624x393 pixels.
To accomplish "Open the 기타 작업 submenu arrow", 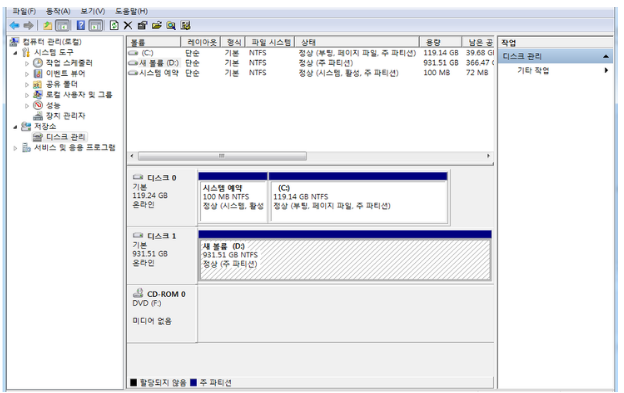I will 606,70.
